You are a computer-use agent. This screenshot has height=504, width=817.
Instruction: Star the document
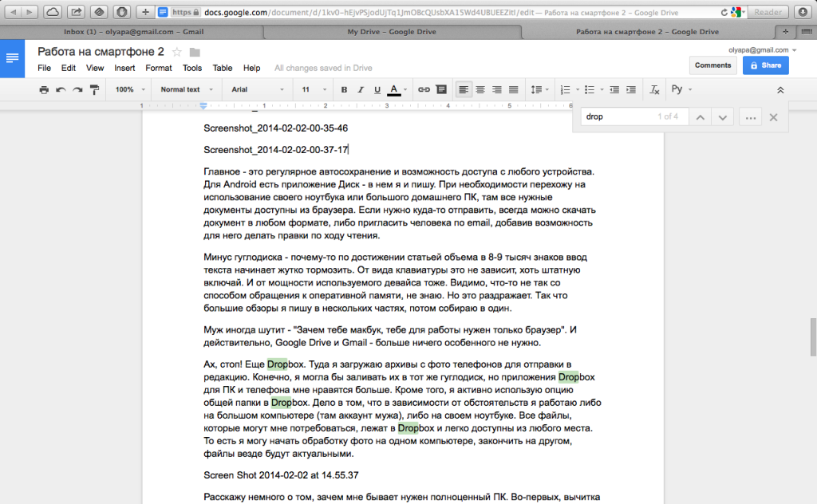click(177, 52)
